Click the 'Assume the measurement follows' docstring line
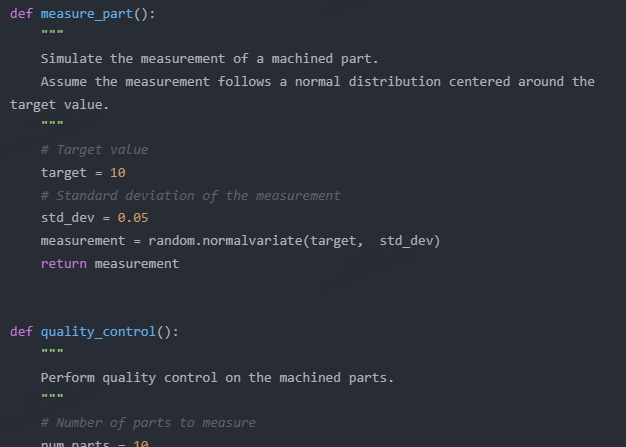 click(317, 82)
